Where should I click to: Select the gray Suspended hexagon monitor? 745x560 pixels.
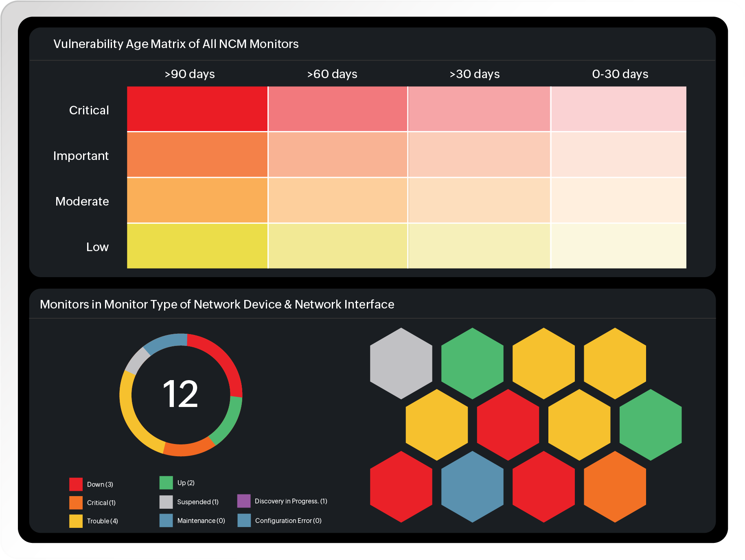[x=401, y=362]
